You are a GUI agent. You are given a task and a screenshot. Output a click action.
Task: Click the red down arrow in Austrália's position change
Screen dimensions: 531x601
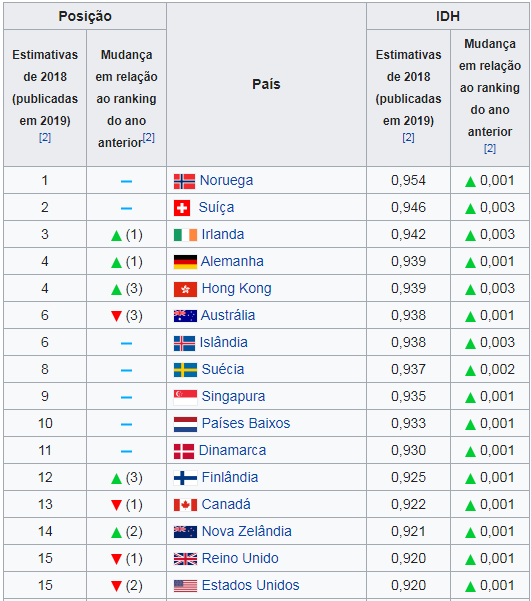click(116, 316)
